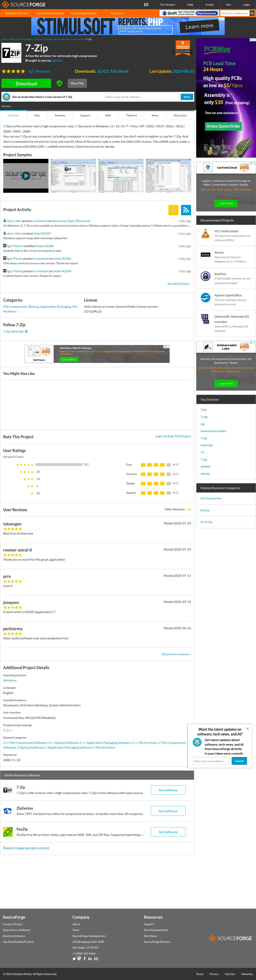Click the LinkedIn icon in footer
Viewport: 256px width, 980px height.
pyautogui.click(x=90, y=958)
